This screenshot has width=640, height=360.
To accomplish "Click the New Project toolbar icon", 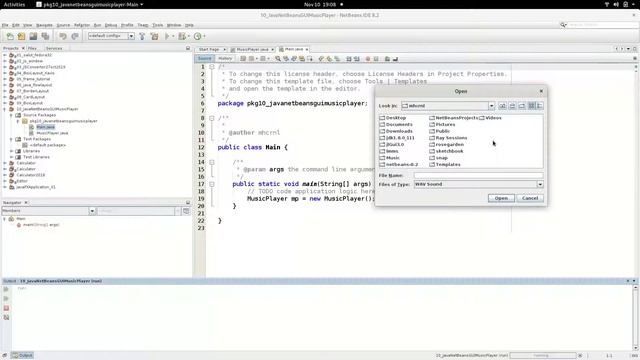I will pyautogui.click(x=21, y=36).
